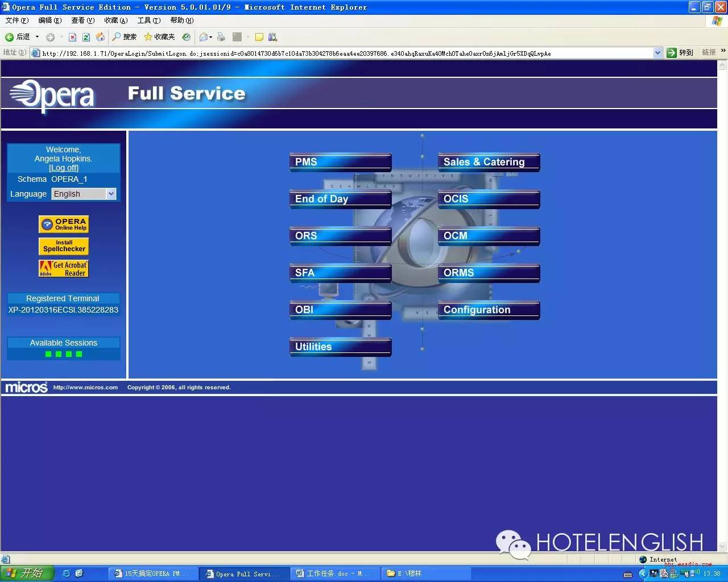Open the ORS module button
Screen dimensions: 728x582
click(x=340, y=236)
